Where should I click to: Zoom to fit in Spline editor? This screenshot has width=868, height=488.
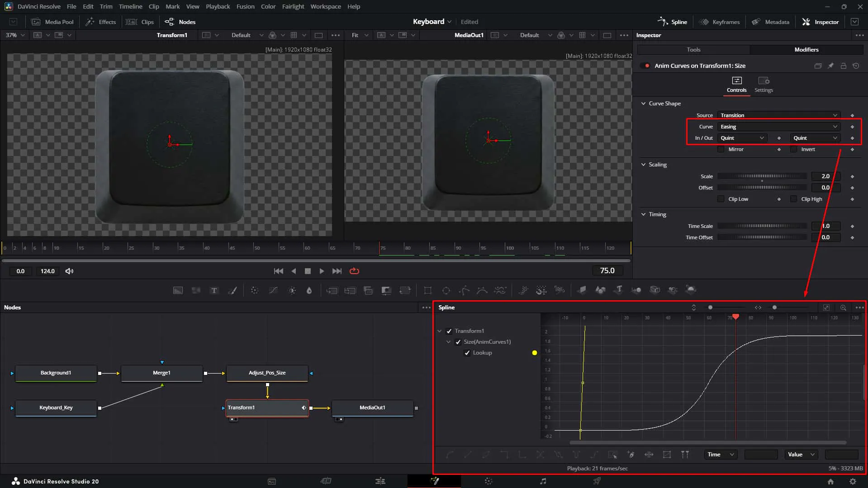[x=826, y=308]
